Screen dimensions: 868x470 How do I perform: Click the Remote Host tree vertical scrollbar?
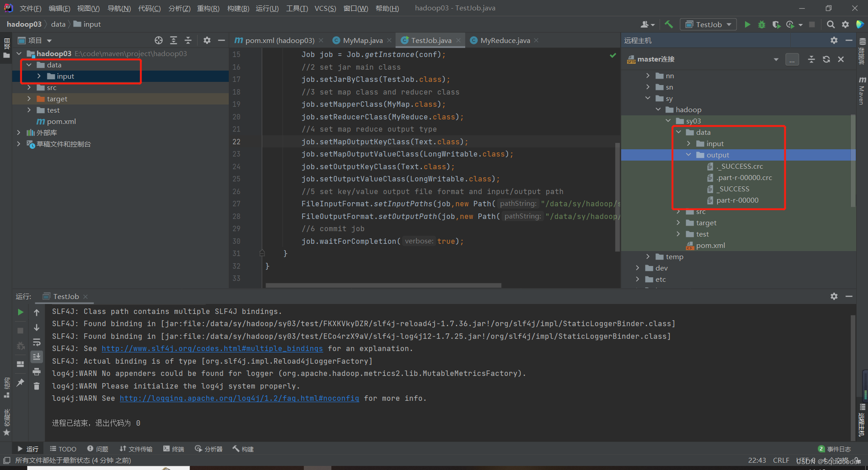[853, 161]
